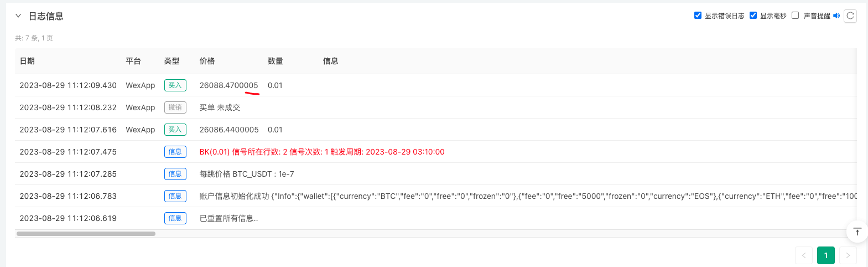Click the 价格 column header
This screenshot has width=868, height=267.
pyautogui.click(x=207, y=61)
